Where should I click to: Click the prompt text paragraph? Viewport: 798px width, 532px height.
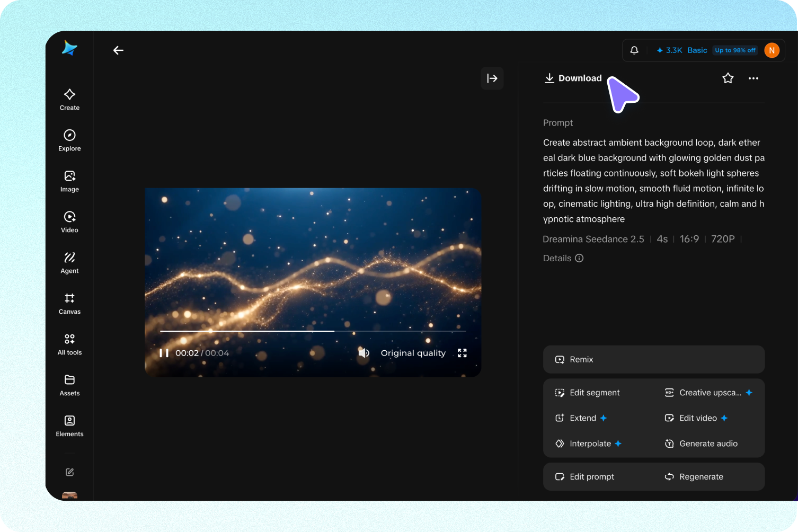654,181
